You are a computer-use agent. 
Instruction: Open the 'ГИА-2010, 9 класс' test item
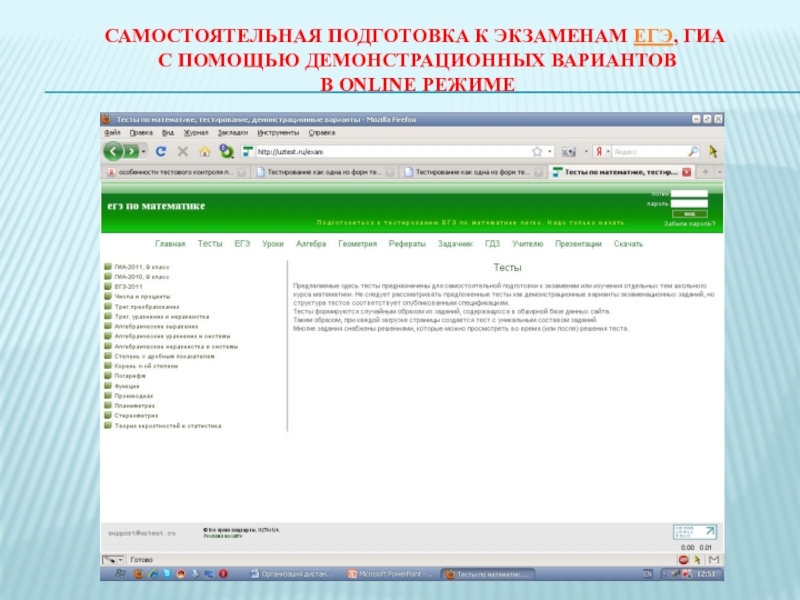[x=141, y=277]
